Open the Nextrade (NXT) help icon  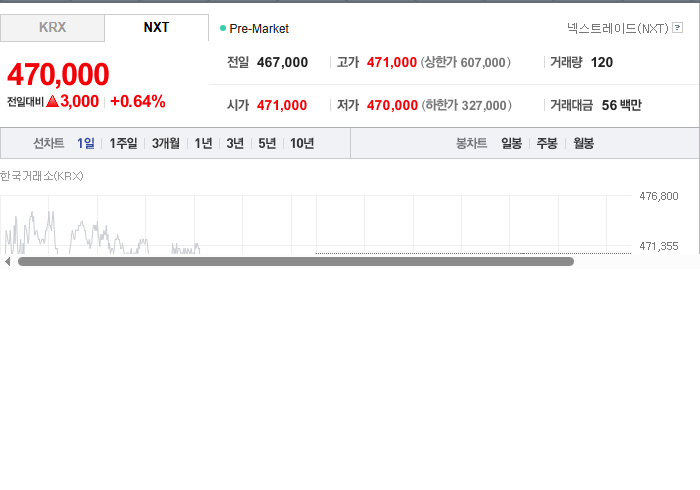[677, 28]
